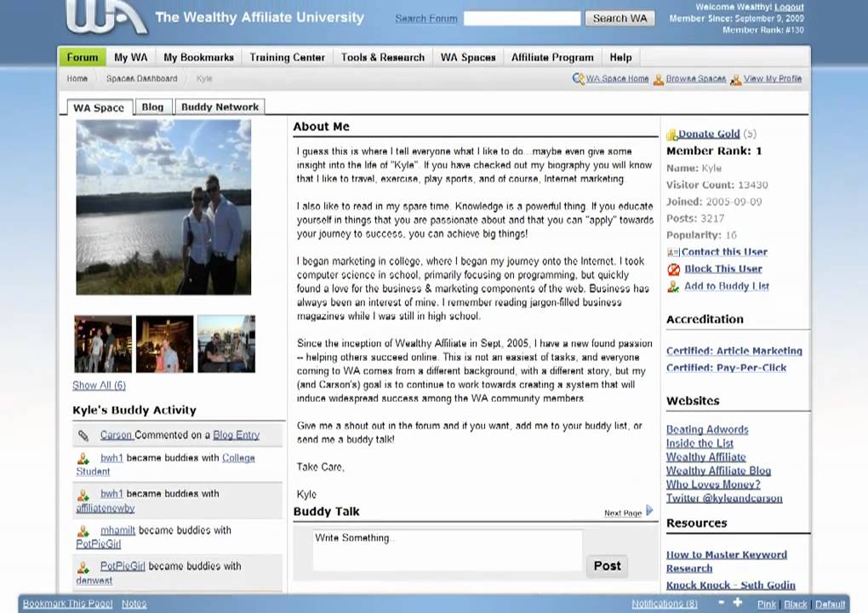This screenshot has height=613, width=868.
Task: Open the middle night-scene photo thumbnail
Action: [x=165, y=344]
